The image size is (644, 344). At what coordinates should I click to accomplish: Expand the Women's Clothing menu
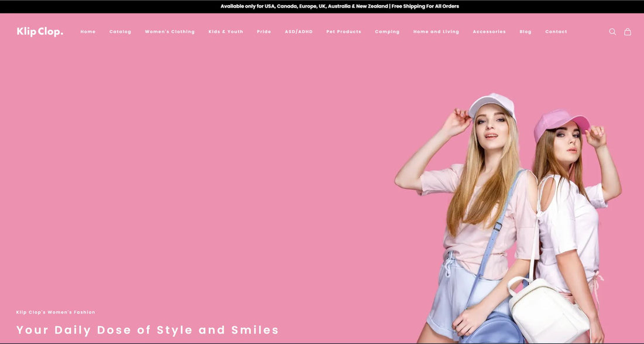click(170, 32)
